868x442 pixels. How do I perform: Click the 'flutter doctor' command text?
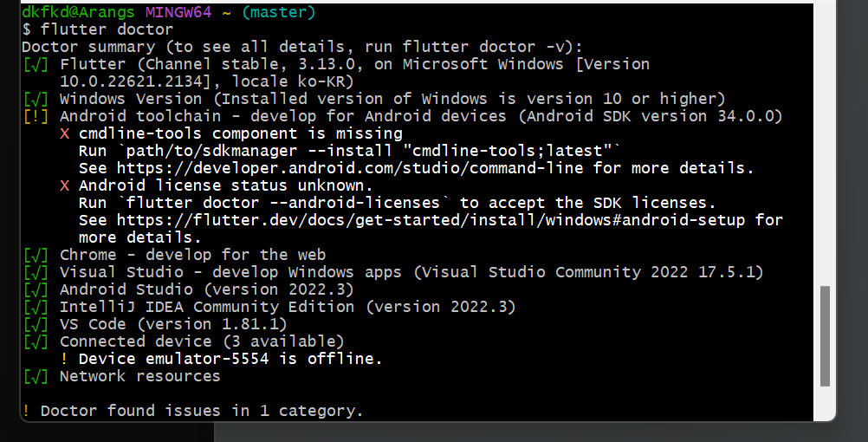107,29
